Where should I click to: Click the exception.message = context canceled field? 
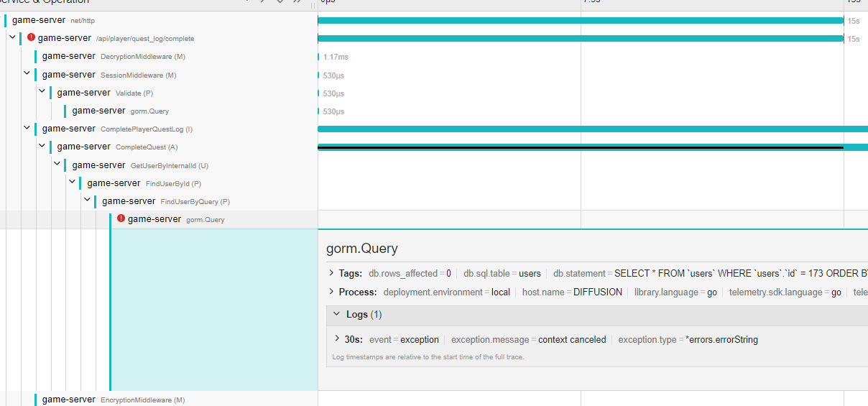529,339
